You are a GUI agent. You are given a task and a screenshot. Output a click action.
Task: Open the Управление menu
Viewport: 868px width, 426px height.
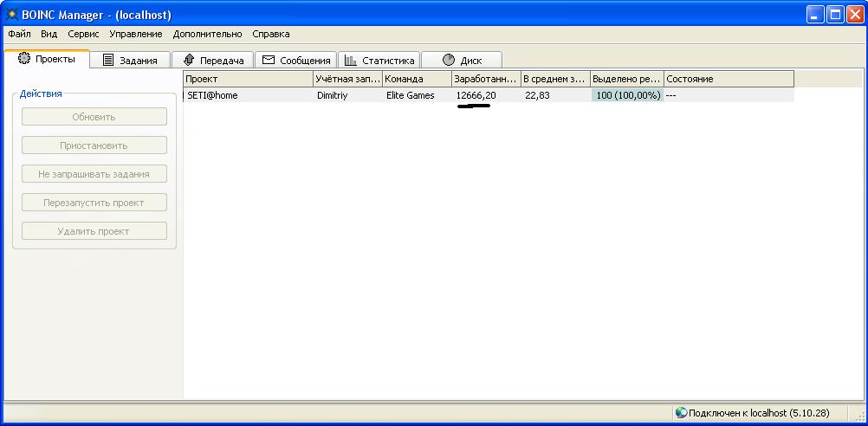135,34
